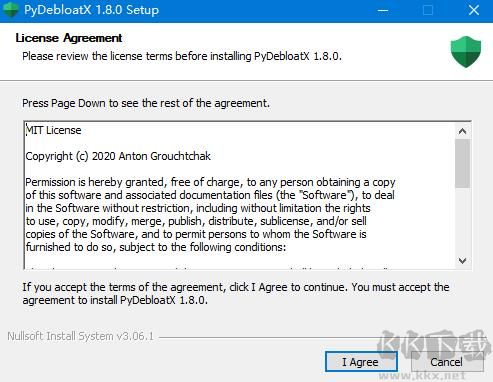
Task: Minimize the PyDebloatX Setup window
Action: coord(383,11)
